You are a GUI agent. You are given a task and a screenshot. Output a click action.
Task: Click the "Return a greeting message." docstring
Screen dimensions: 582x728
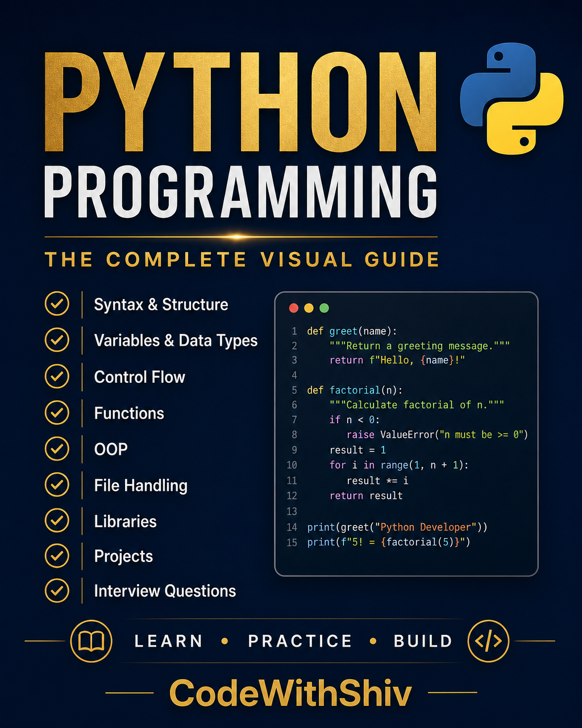[419, 346]
